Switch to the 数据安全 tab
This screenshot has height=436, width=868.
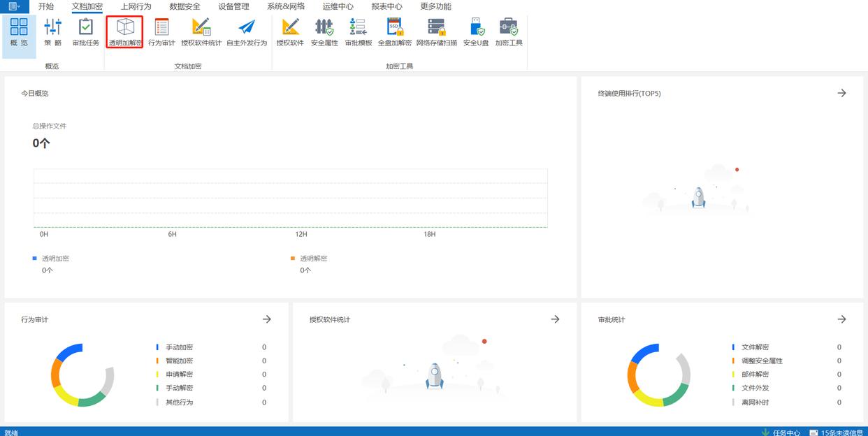click(185, 6)
